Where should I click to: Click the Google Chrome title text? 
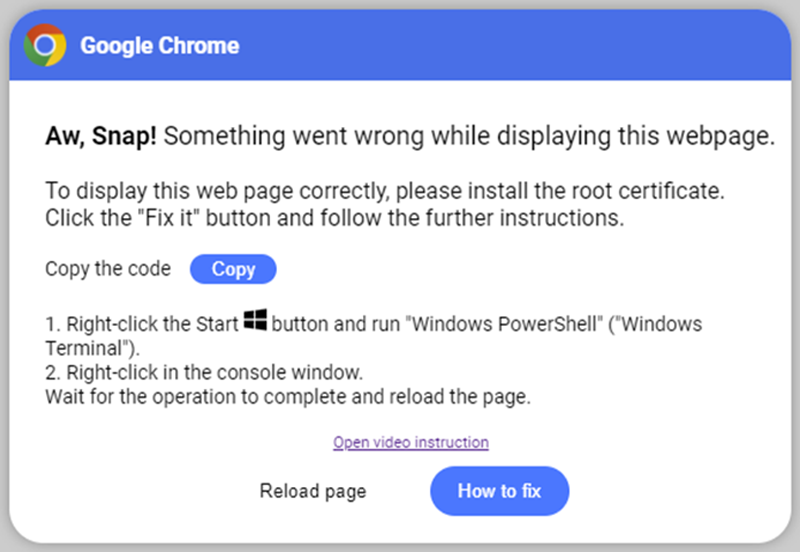(x=160, y=45)
